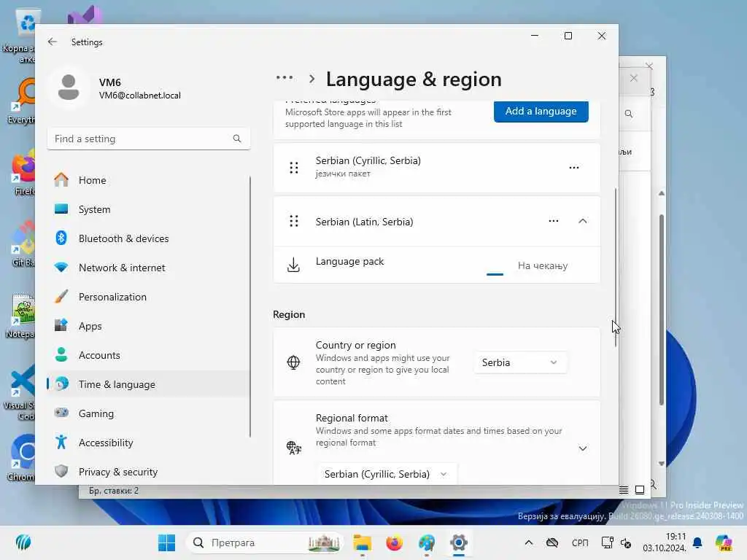The image size is (747, 560).
Task: Open the Windows Start menu
Action: pyautogui.click(x=166, y=542)
